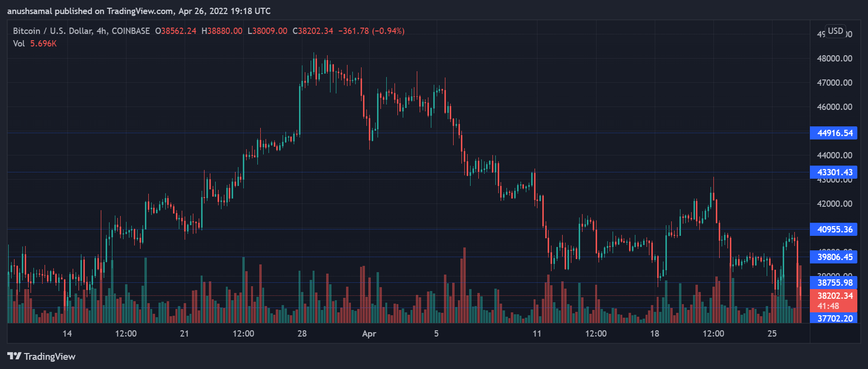Select the Vol 5.696K indicator label
Screen dimensions: 868x369
[34, 44]
